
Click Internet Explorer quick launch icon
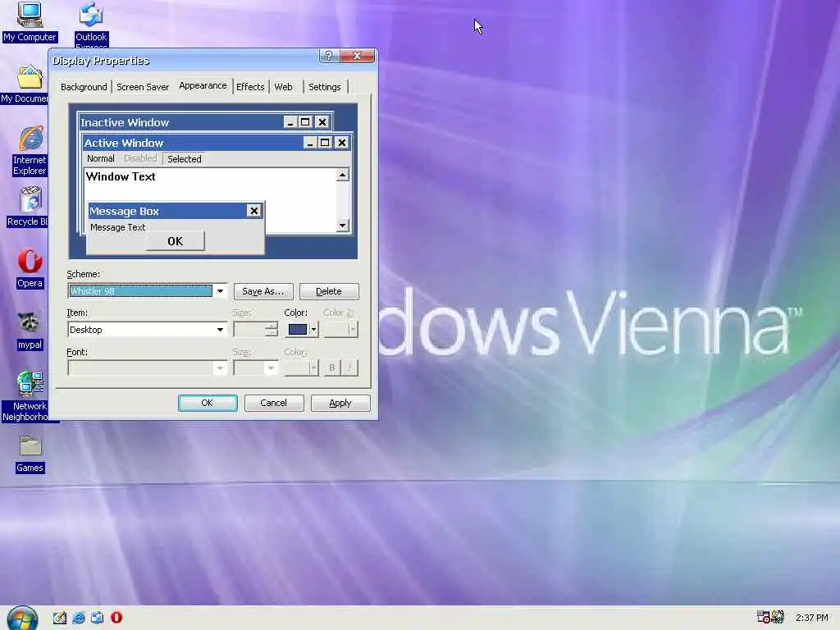(79, 618)
